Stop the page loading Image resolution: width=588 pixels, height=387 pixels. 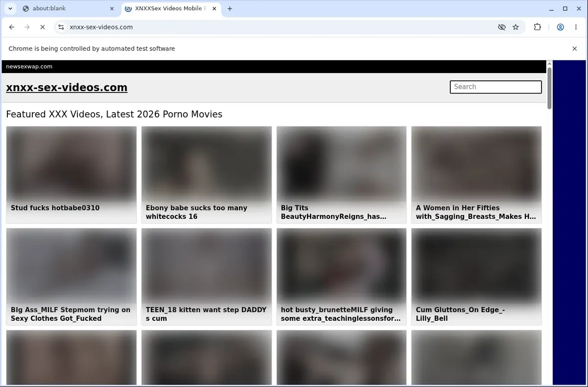[43, 27]
